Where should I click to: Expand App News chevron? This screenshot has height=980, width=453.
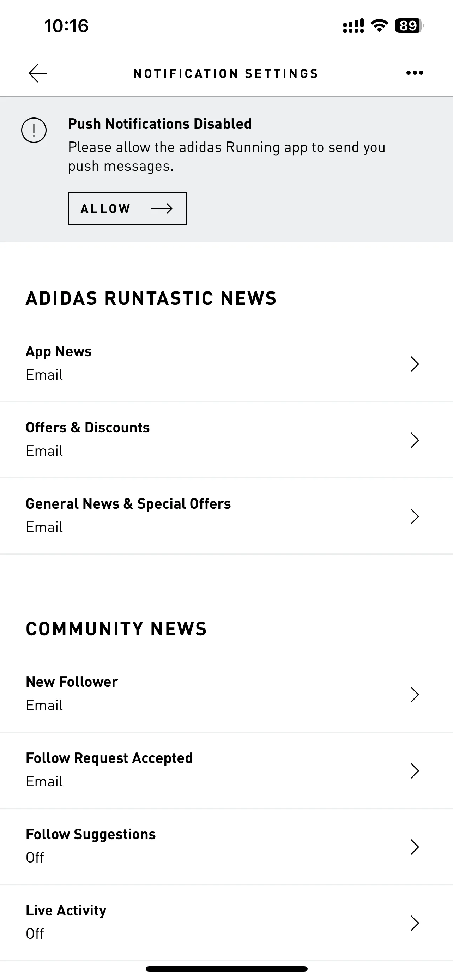[x=415, y=364]
